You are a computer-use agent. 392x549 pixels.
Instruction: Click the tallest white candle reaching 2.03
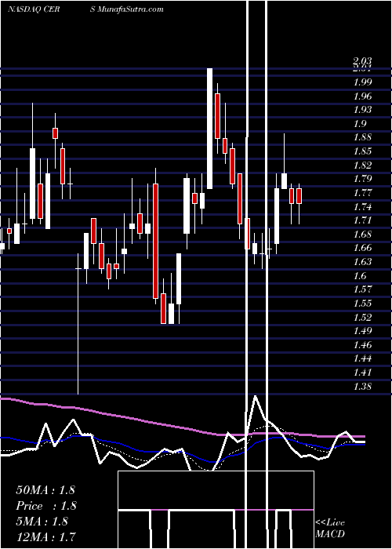coord(209,129)
